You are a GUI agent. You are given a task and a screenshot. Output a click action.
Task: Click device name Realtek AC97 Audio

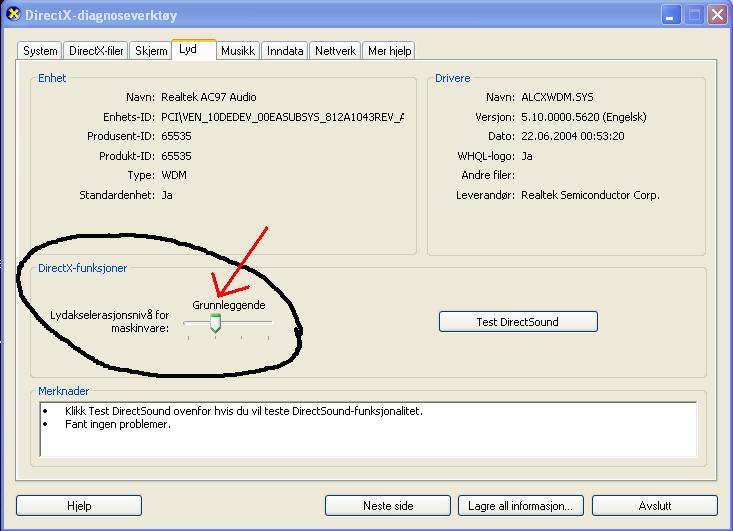point(208,97)
